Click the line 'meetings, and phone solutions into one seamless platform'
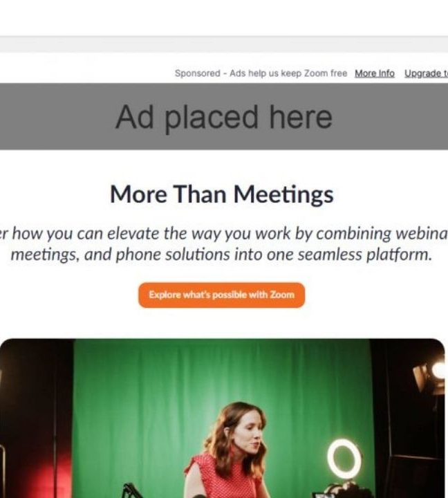The image size is (448, 498). tap(222, 255)
